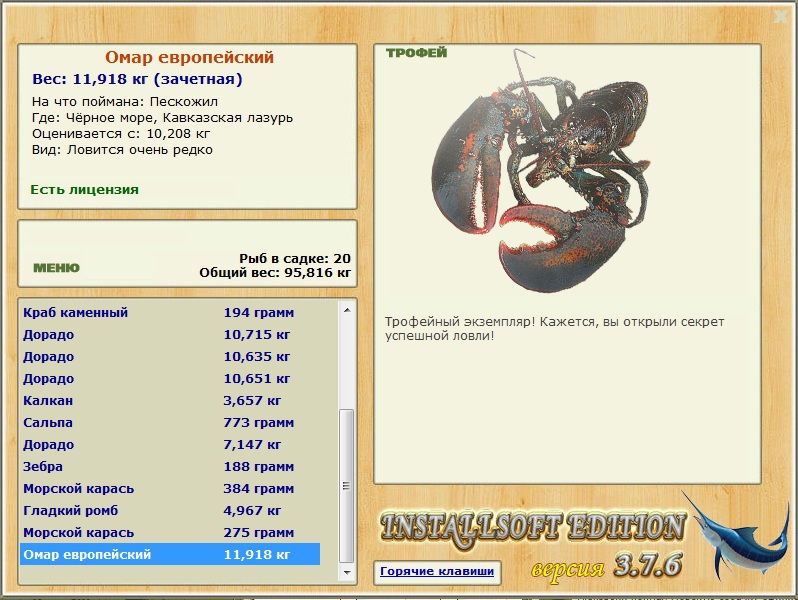Click the Рыб в садке: 20 text

[x=295, y=259]
